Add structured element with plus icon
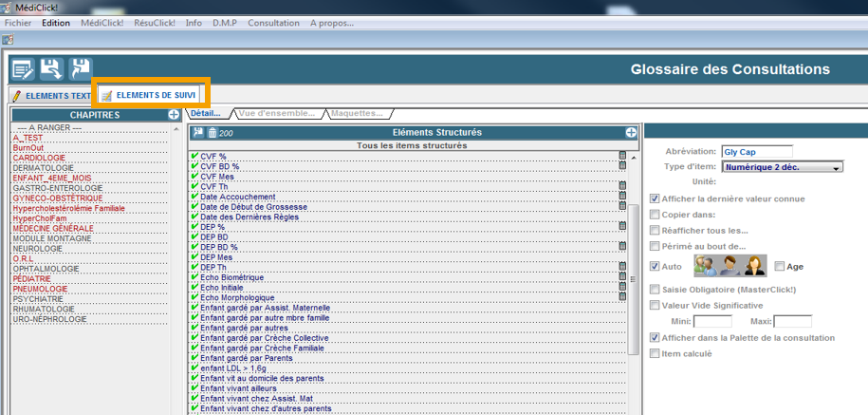This screenshot has height=415, width=868. (x=629, y=132)
